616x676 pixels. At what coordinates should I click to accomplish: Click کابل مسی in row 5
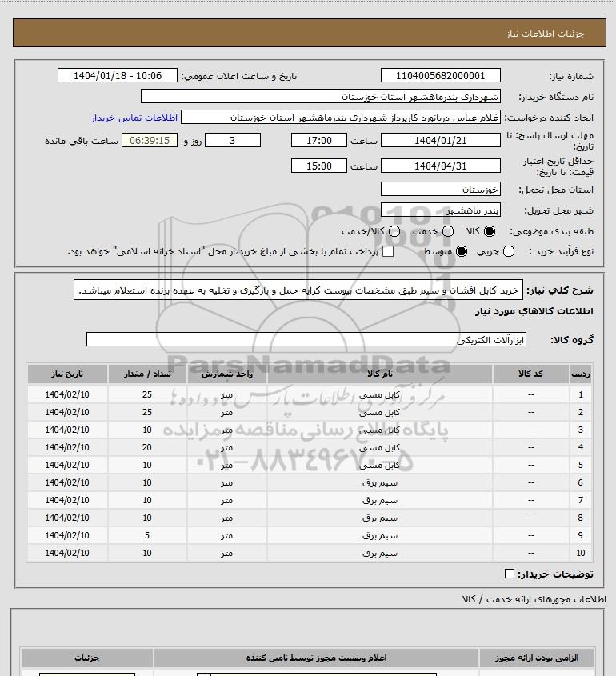point(380,465)
